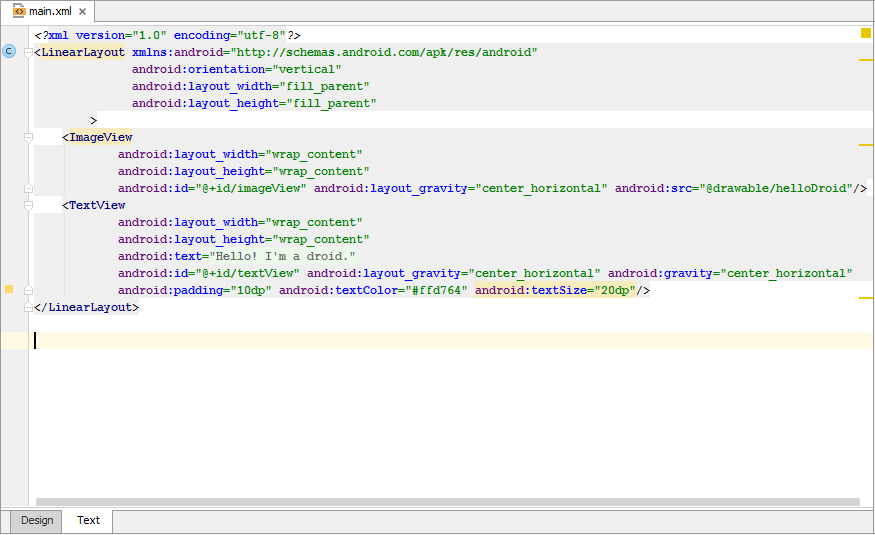This screenshot has width=875, height=535.
Task: Switch to the Design view tab
Action: (x=37, y=520)
